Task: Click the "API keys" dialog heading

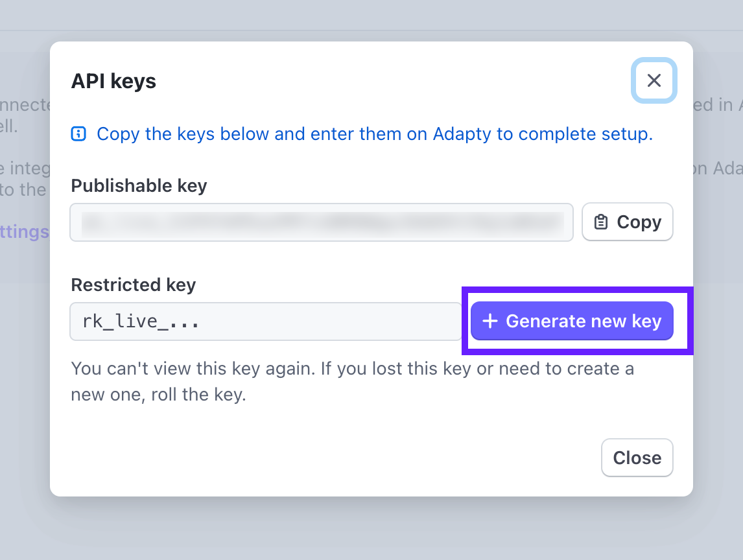Action: (x=113, y=81)
